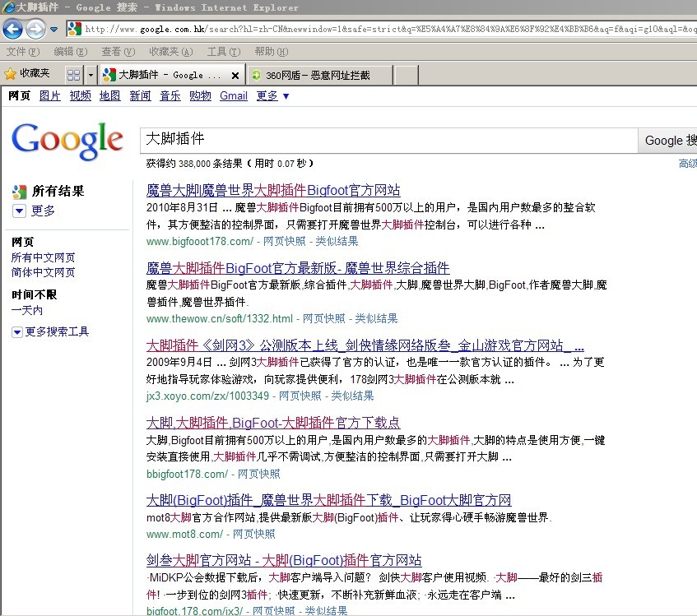This screenshot has width=697, height=616.
Task: Open the 收藏夹 menu in menu bar
Action: coord(170,52)
